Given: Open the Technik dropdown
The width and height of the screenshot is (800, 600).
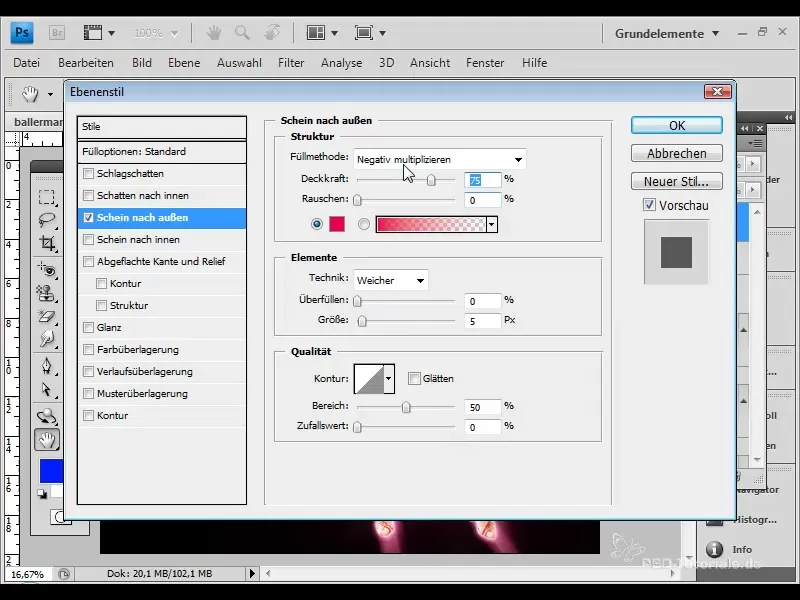Looking at the screenshot, I should (x=391, y=280).
